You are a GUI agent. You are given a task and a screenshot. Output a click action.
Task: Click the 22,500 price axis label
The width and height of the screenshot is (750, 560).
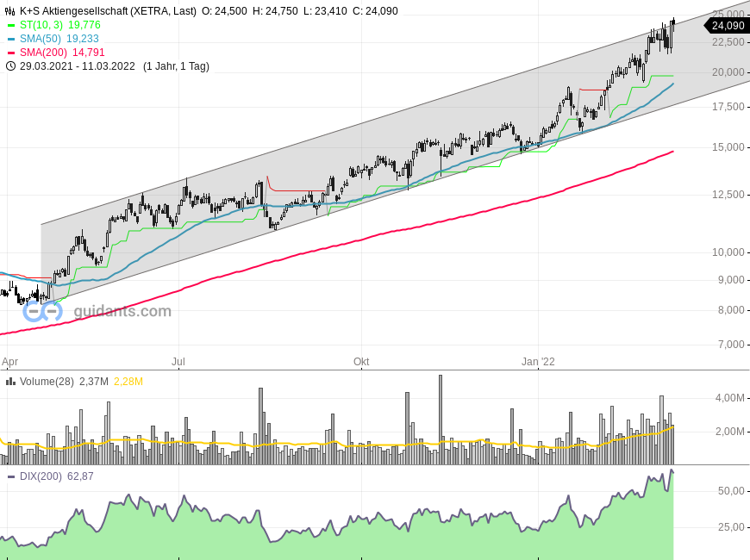coord(728,42)
